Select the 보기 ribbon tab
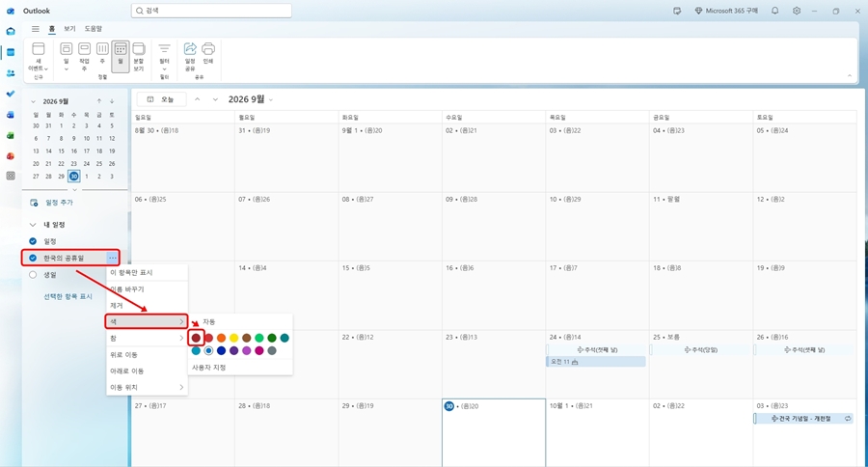 click(x=69, y=29)
